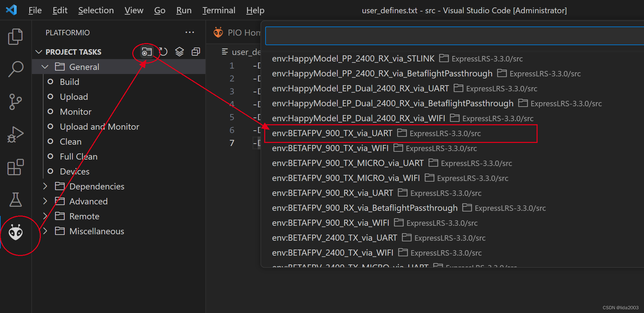
Task: Open PlatformIO panel more actions ellipsis
Action: click(190, 33)
